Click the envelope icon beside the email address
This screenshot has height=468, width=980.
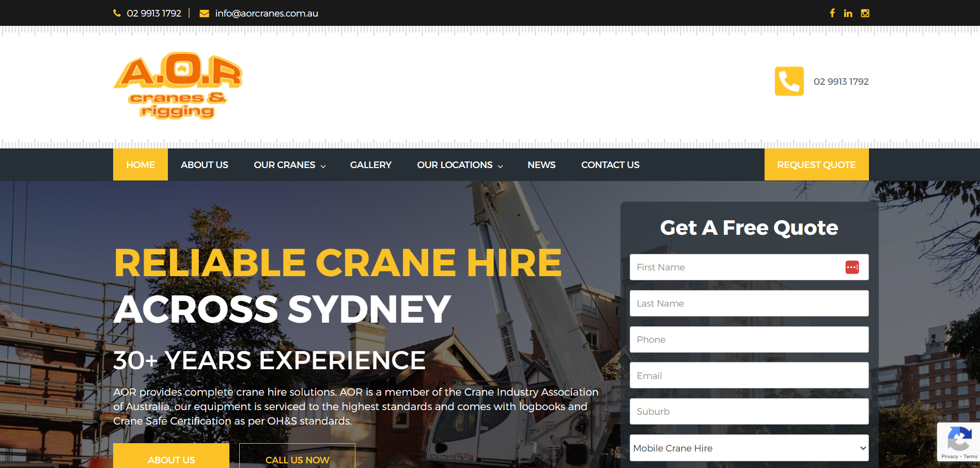[204, 12]
